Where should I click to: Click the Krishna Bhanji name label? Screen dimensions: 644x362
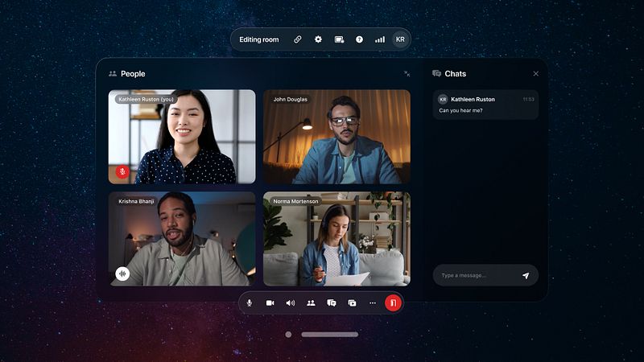pos(136,201)
